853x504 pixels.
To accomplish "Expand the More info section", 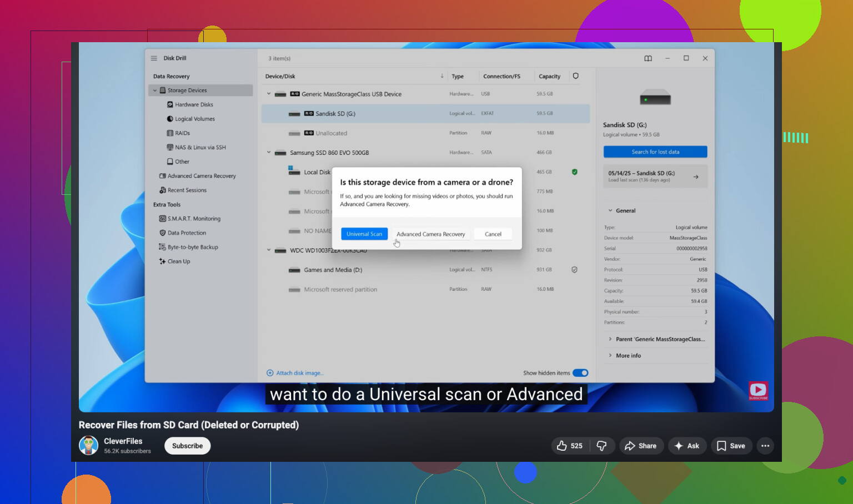I will [x=610, y=356].
